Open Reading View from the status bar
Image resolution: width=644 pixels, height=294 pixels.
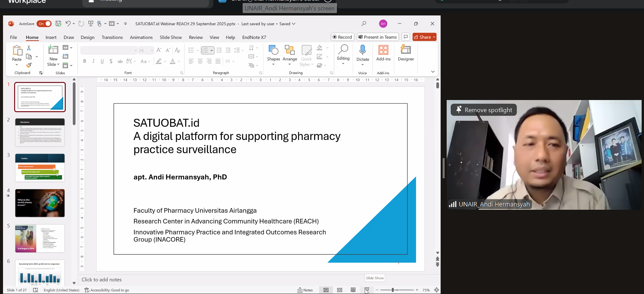[x=353, y=290]
